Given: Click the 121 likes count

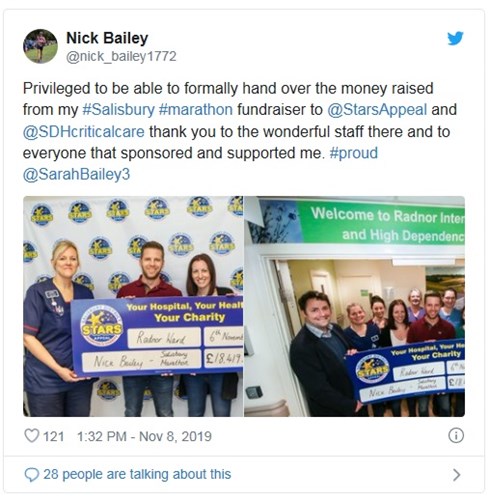Looking at the screenshot, I should [54, 436].
